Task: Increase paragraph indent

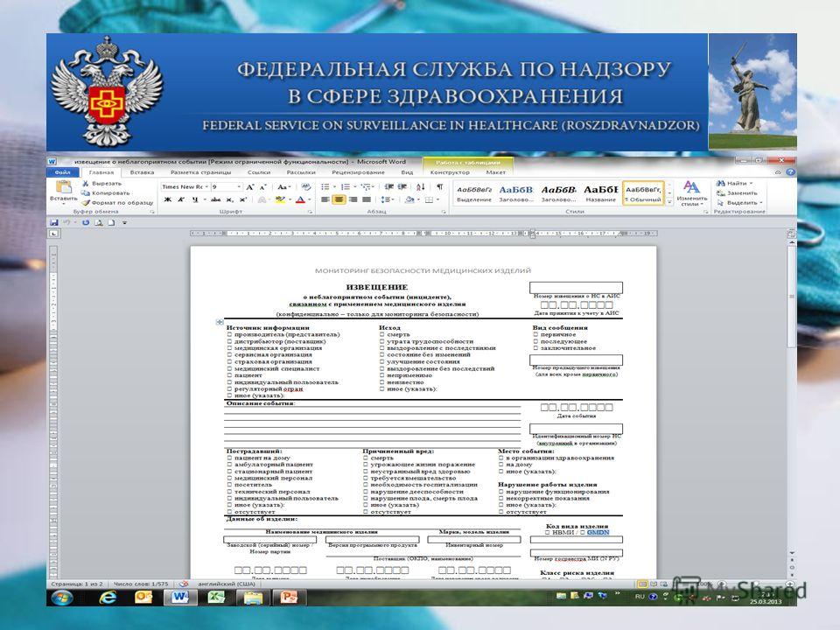Action: [x=402, y=187]
